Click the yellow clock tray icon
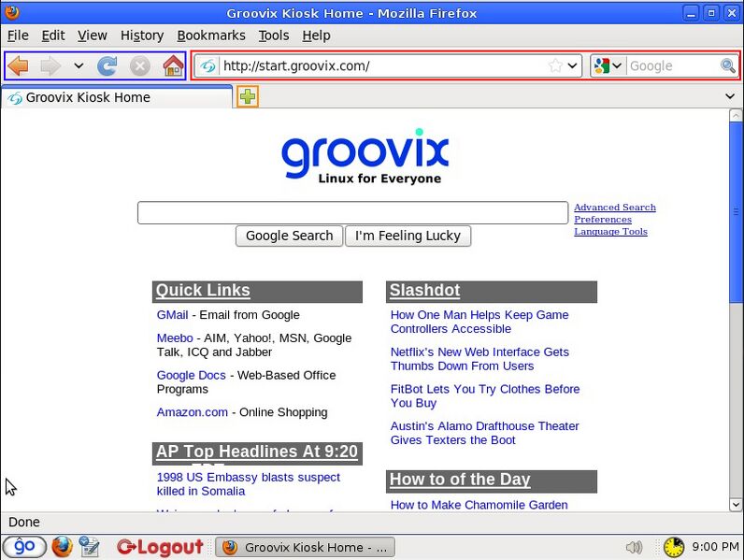 [x=674, y=547]
